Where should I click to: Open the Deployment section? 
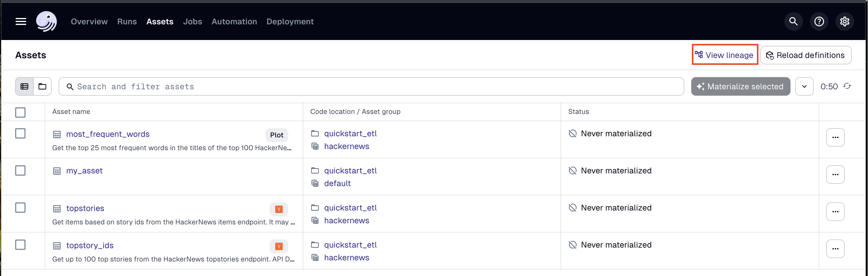pos(290,21)
